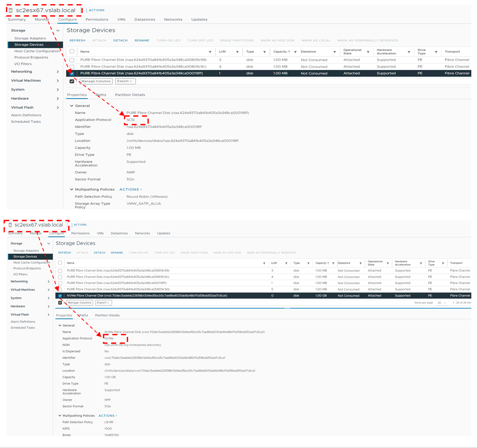Click Name column filter icon, lower screenshot
This screenshot has height=448, width=477.
point(264,263)
